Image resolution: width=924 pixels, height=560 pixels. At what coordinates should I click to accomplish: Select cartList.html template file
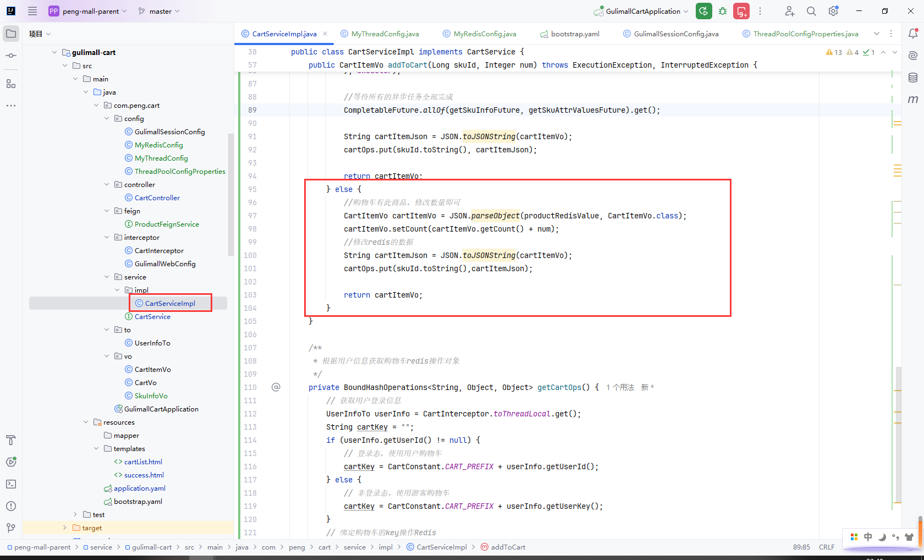[143, 462]
